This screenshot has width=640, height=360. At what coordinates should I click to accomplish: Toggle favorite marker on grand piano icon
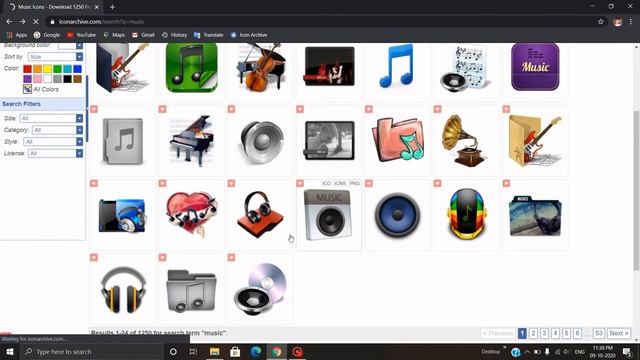pyautogui.click(x=162, y=109)
